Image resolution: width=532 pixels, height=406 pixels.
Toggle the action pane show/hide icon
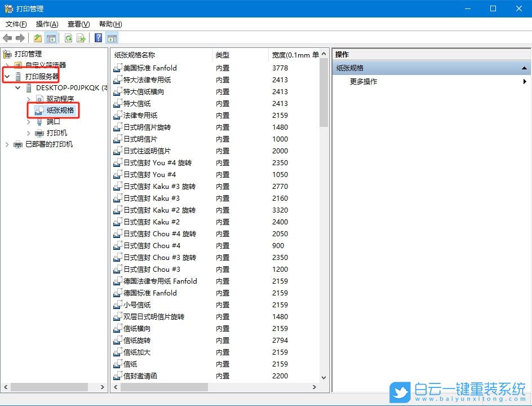tap(110, 38)
